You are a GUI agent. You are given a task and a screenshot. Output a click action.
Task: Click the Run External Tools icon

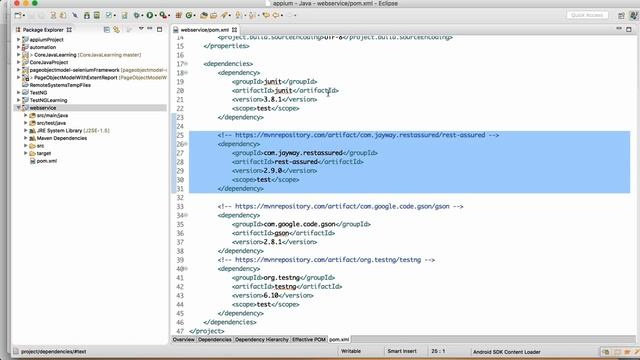163,15
